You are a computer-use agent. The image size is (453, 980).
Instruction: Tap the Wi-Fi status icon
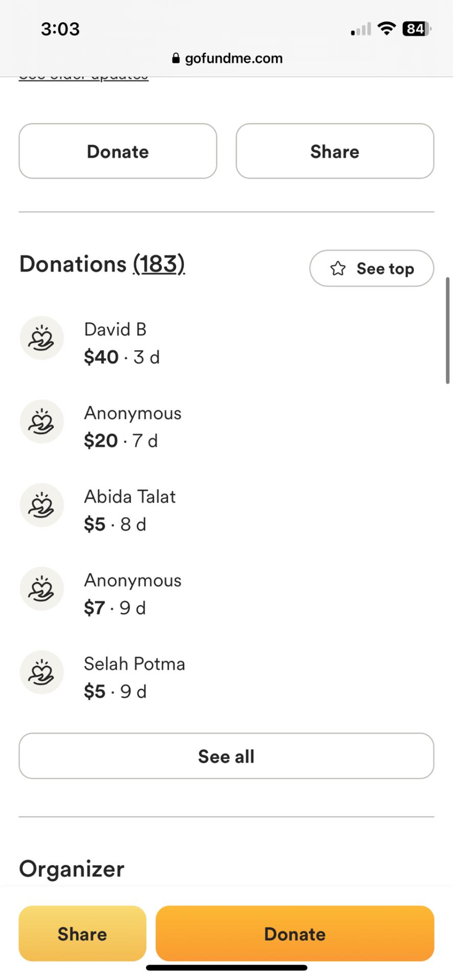[x=387, y=29]
